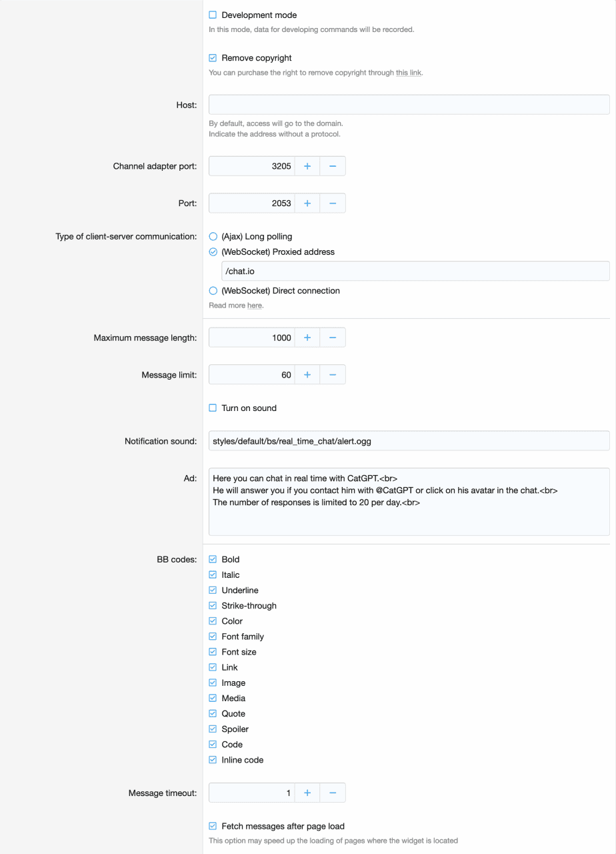
Task: Increase the Message timeout value
Action: pyautogui.click(x=307, y=793)
